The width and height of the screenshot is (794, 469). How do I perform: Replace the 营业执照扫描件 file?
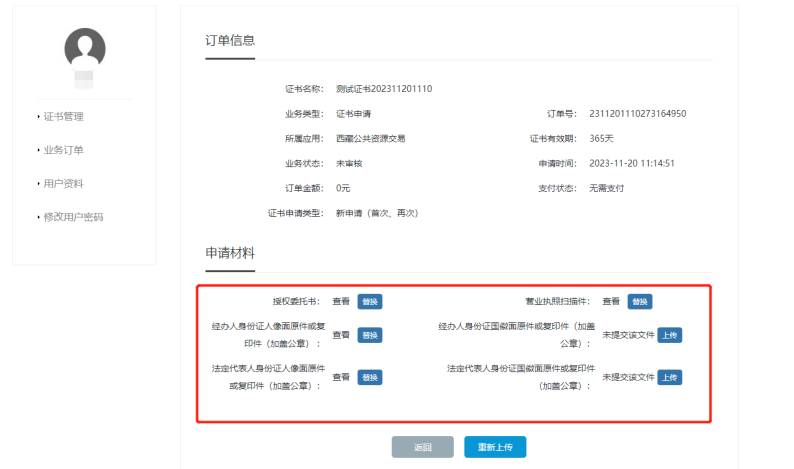pyautogui.click(x=640, y=301)
